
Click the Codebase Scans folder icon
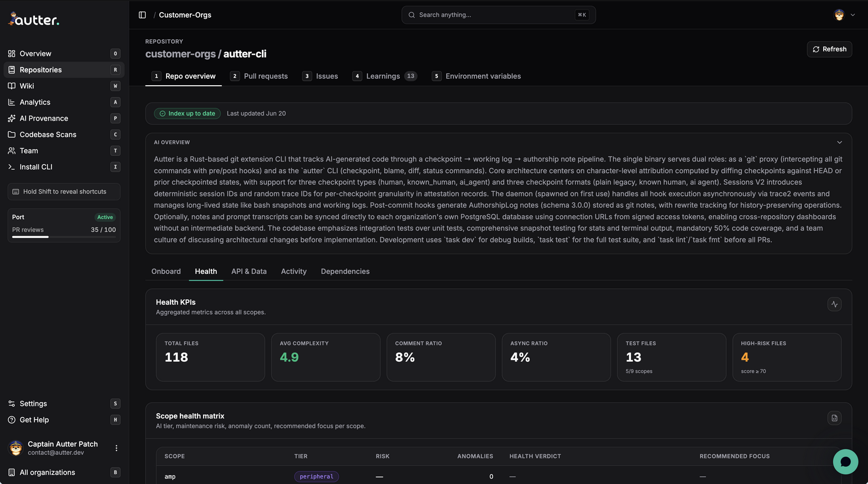coord(12,134)
